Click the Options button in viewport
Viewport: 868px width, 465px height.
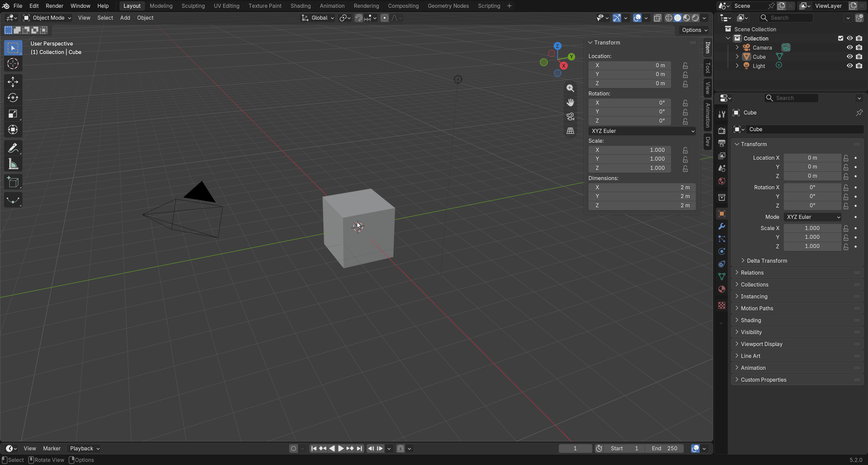(x=694, y=30)
